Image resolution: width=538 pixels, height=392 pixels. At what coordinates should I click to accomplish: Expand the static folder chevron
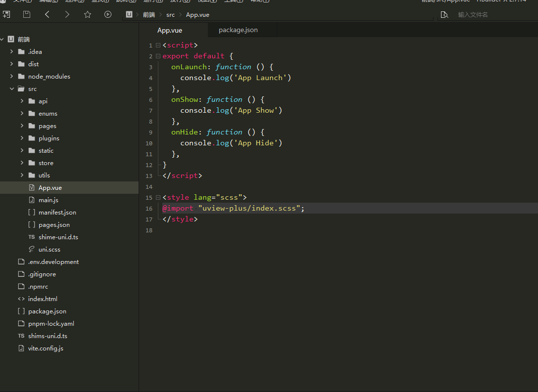tap(22, 150)
